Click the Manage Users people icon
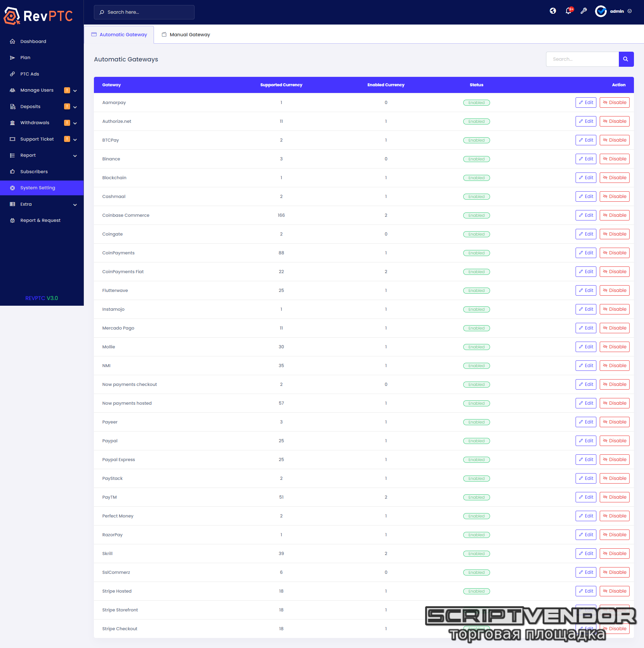The image size is (644, 648). point(12,90)
